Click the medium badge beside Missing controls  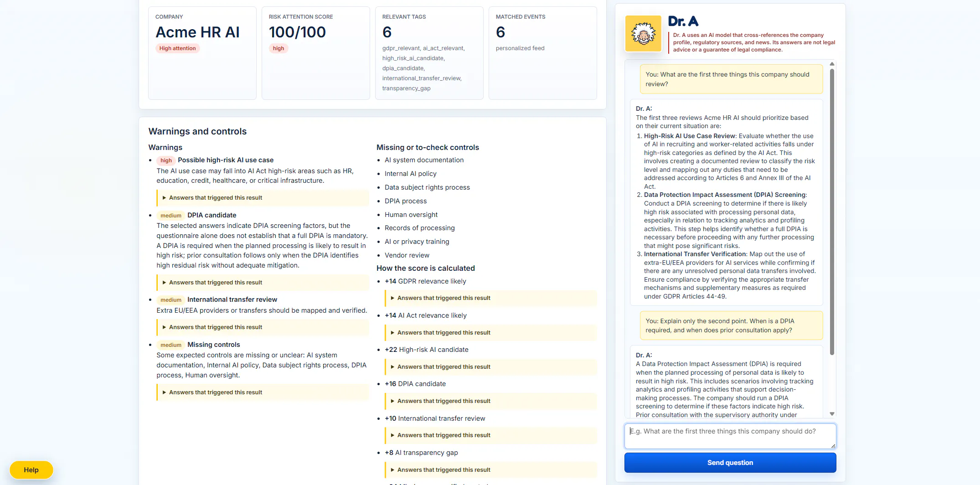(x=171, y=345)
